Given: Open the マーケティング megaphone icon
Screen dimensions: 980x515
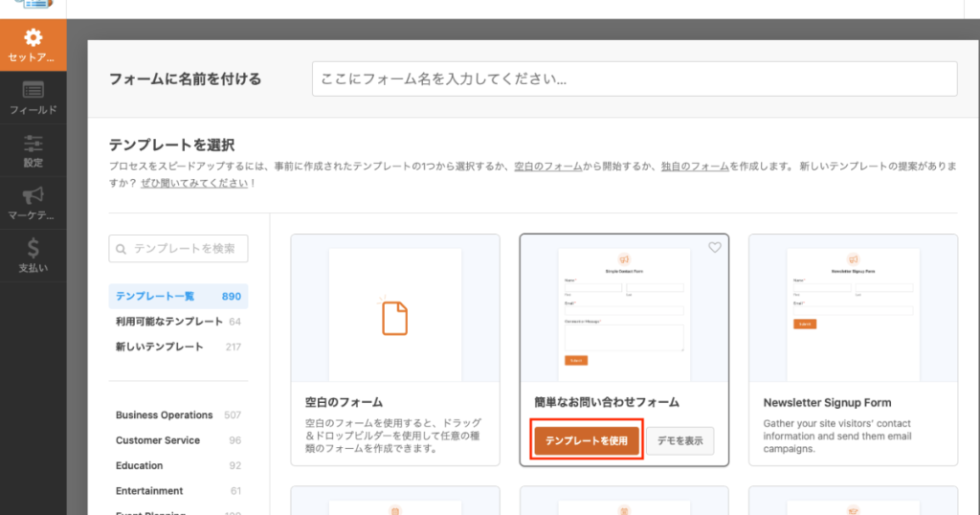Looking at the screenshot, I should click(33, 195).
